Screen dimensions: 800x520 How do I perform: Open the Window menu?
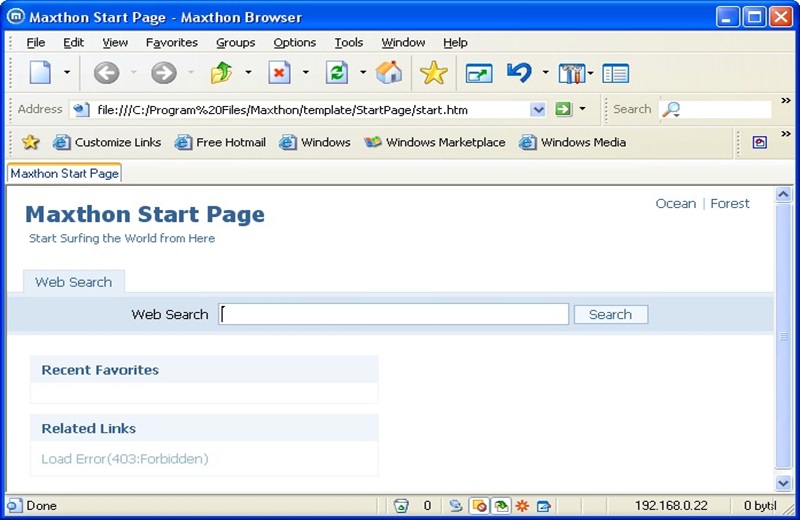(403, 43)
